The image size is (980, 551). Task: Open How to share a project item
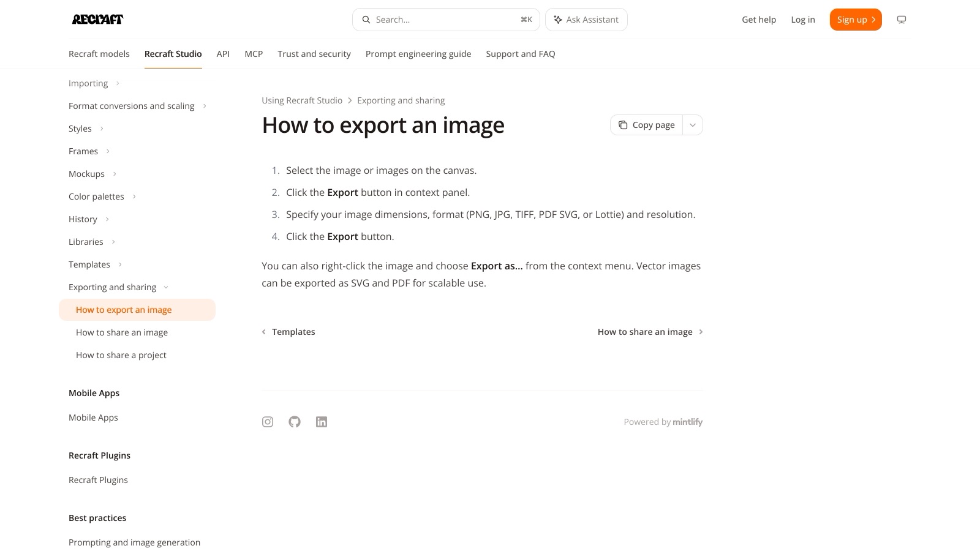tap(121, 355)
